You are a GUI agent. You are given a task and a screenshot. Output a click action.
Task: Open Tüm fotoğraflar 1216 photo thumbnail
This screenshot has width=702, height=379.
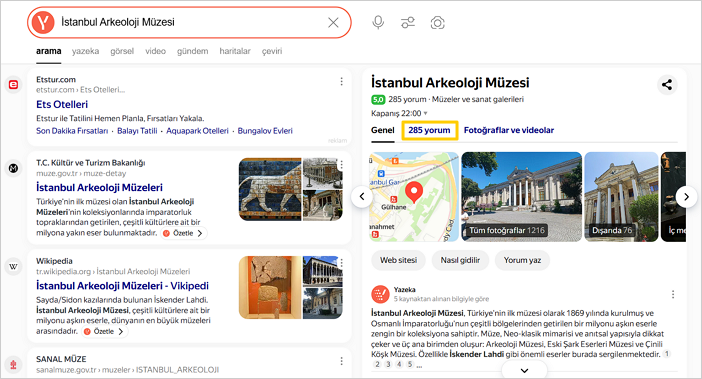coord(522,197)
